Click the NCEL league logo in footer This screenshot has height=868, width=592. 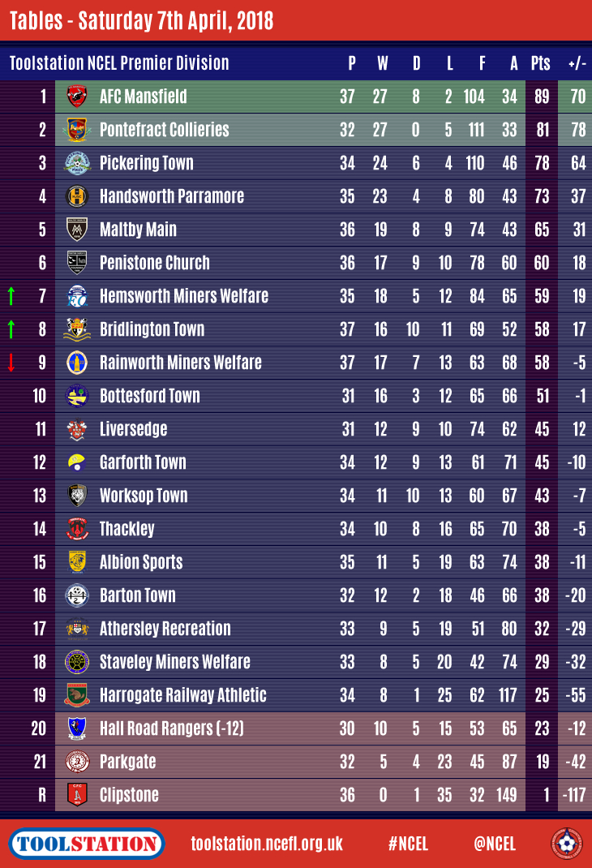click(566, 844)
